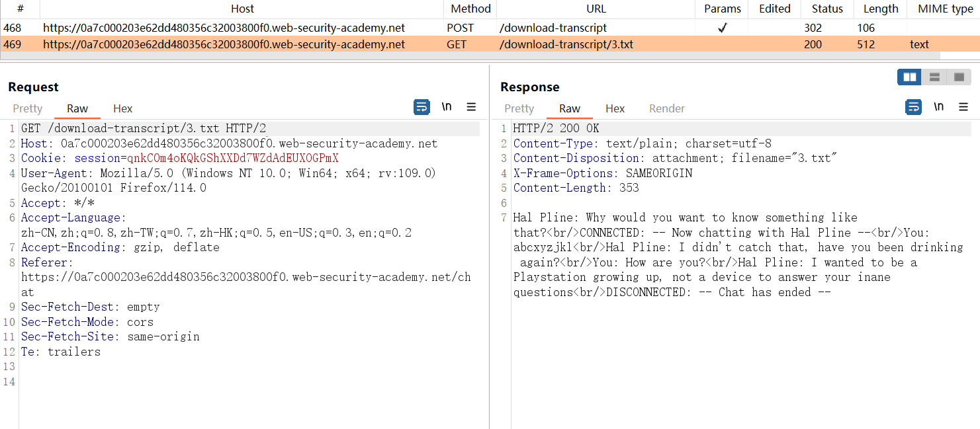The height and width of the screenshot is (429, 980).
Task: Toggle word wrap in the Response panel
Action: point(913,107)
